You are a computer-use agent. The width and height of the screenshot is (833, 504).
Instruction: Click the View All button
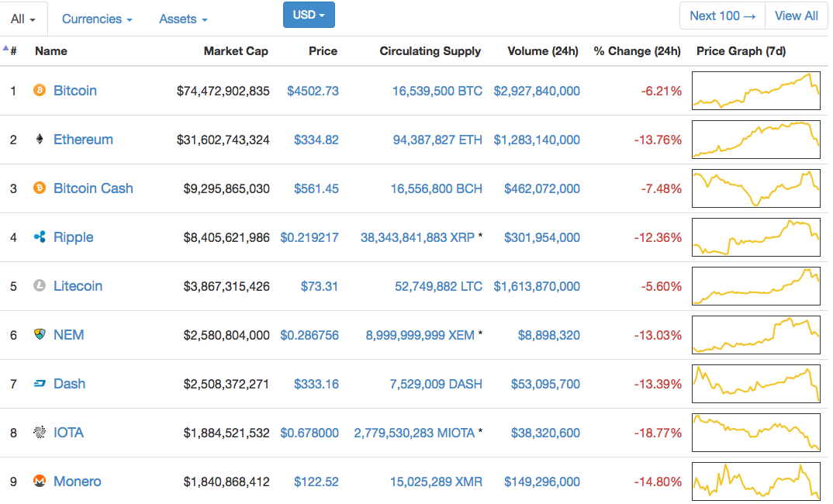pos(796,16)
